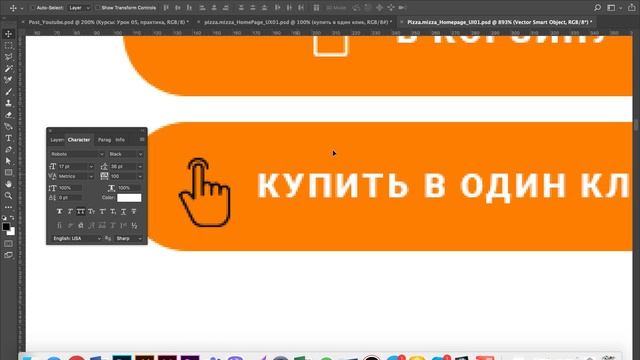Select the Paint Bucket tool

(x=8, y=127)
